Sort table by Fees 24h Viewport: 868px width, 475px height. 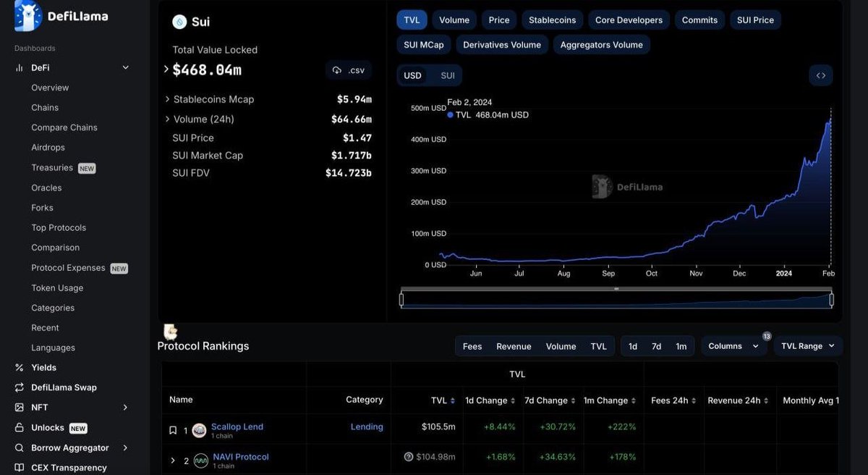coord(673,400)
